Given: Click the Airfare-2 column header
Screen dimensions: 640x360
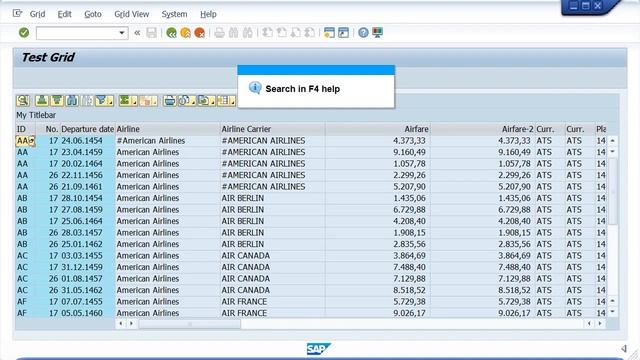Looking at the screenshot, I should click(482, 129).
